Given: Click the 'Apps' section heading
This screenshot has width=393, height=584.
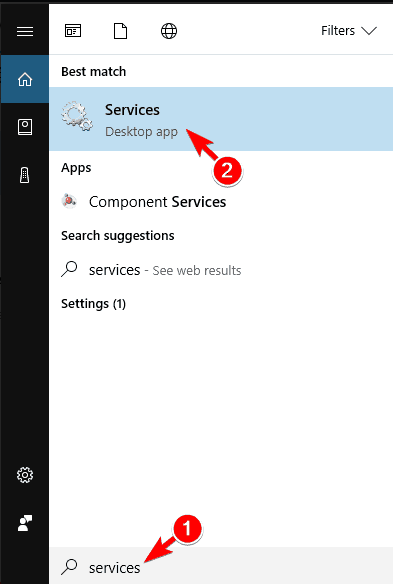Looking at the screenshot, I should [76, 168].
